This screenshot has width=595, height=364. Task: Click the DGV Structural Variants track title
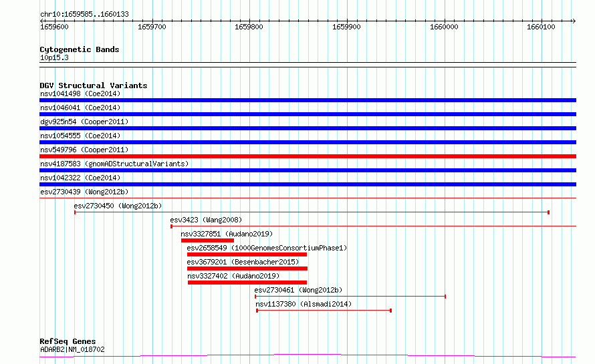tap(94, 85)
